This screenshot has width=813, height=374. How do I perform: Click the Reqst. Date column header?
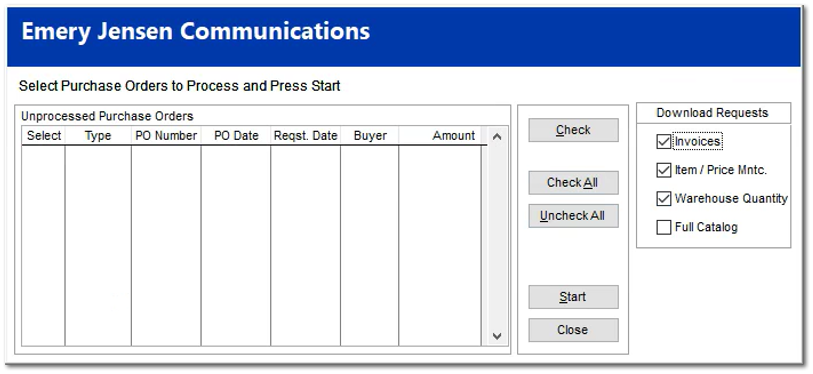[x=305, y=136]
